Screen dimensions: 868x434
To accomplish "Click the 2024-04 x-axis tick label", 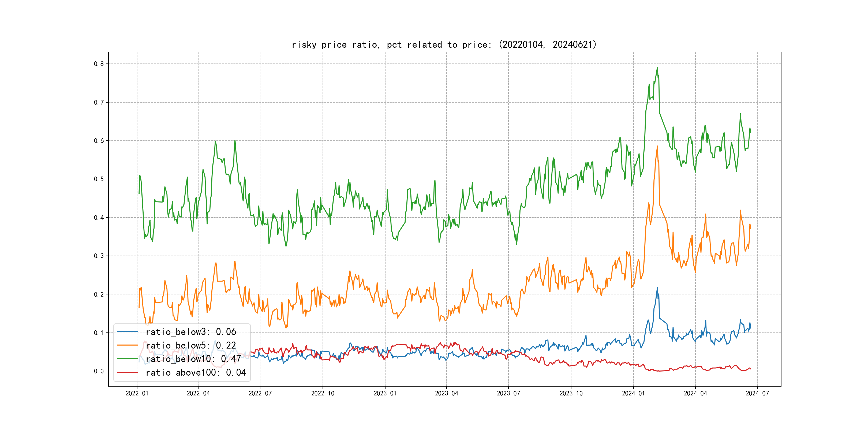I will pyautogui.click(x=695, y=393).
